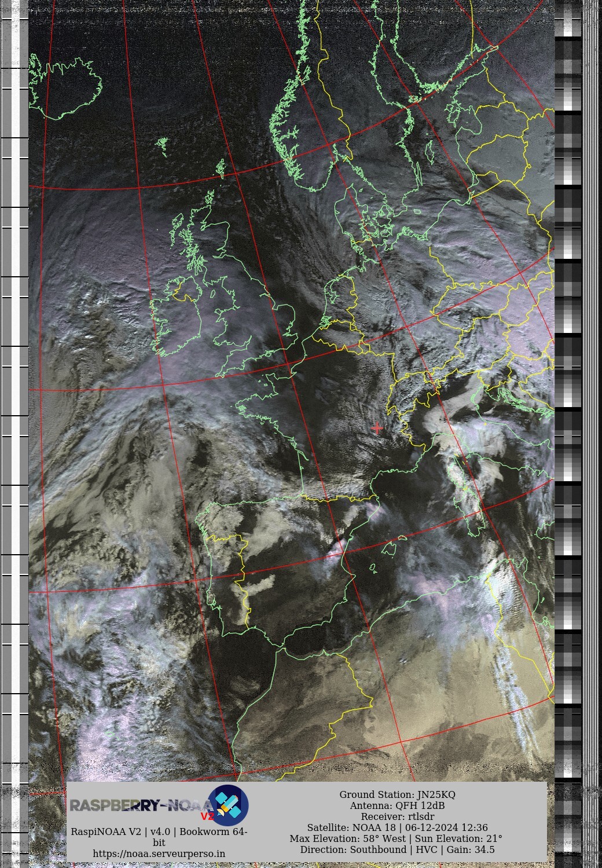Click the Satellite NOAA 18 timestamp line

click(x=397, y=827)
